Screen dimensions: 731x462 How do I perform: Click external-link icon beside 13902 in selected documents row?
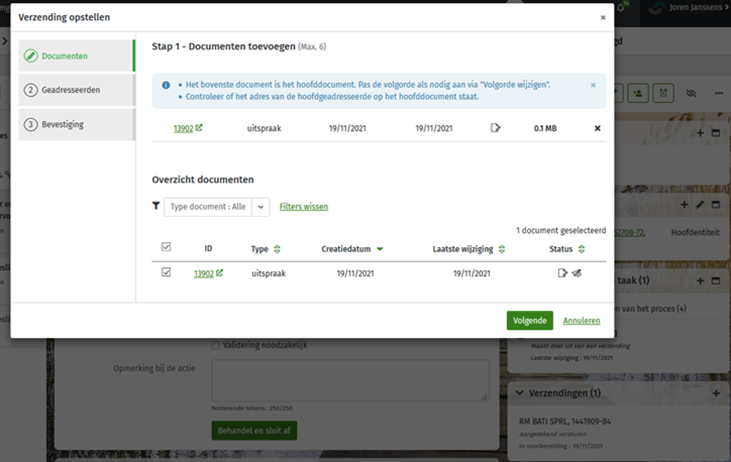tap(199, 128)
